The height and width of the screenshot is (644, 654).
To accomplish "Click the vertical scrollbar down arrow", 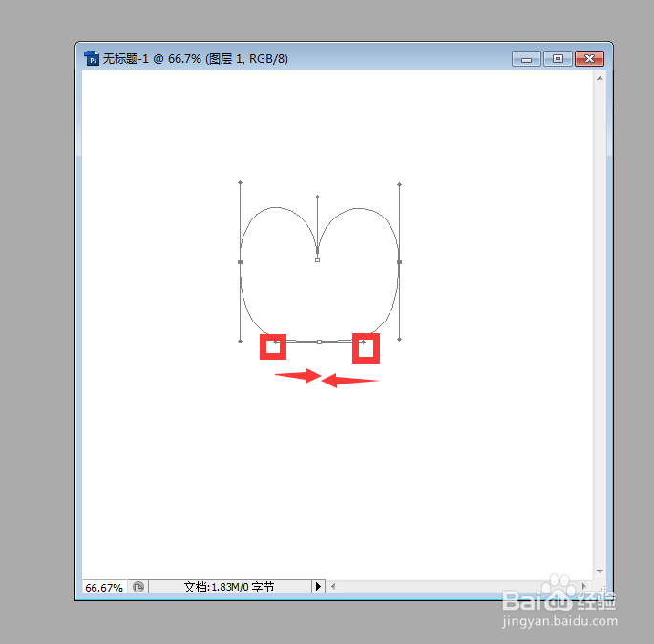I will [600, 571].
